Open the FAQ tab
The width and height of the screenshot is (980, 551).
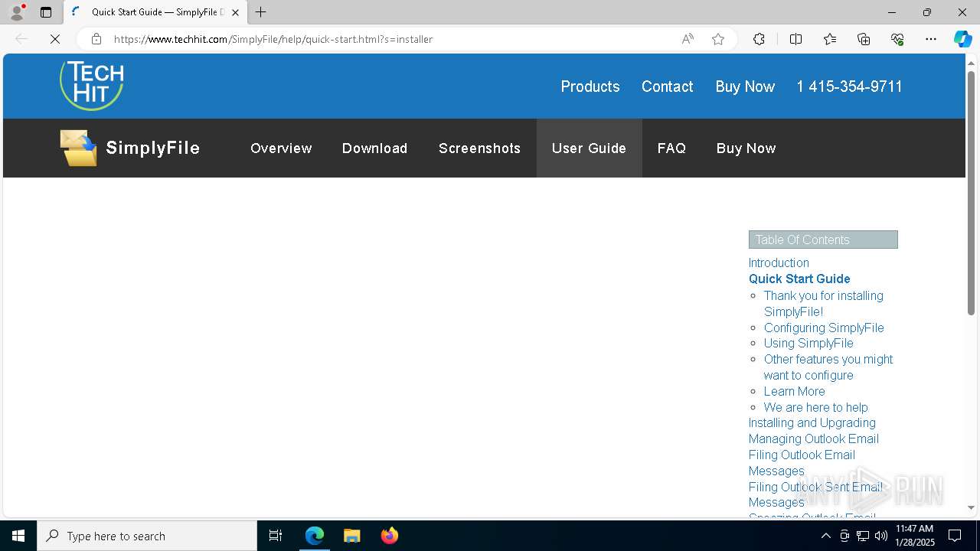pos(671,148)
